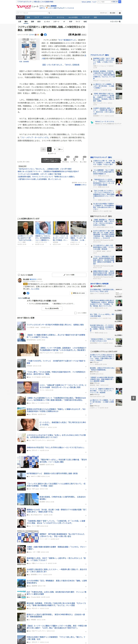Open the マイページ link
The width and height of the screenshot is (138, 644).
coord(103,13)
